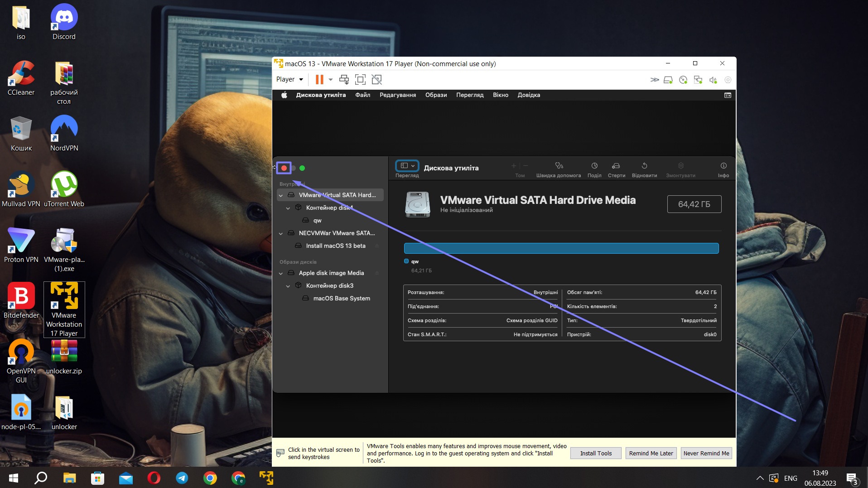Click the Install Tools button
This screenshot has width=868, height=488.
point(596,453)
